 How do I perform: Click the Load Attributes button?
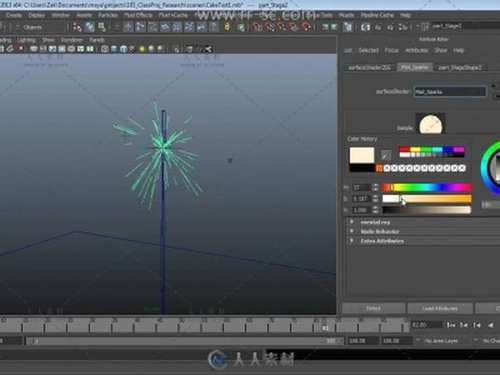click(x=440, y=308)
